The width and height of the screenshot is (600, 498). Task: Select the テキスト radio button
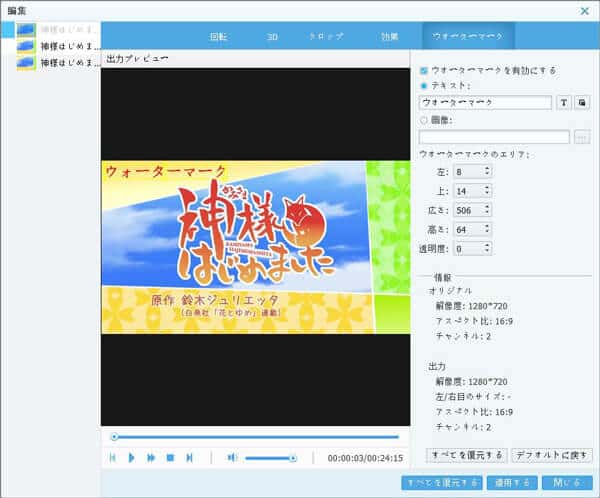pos(424,86)
